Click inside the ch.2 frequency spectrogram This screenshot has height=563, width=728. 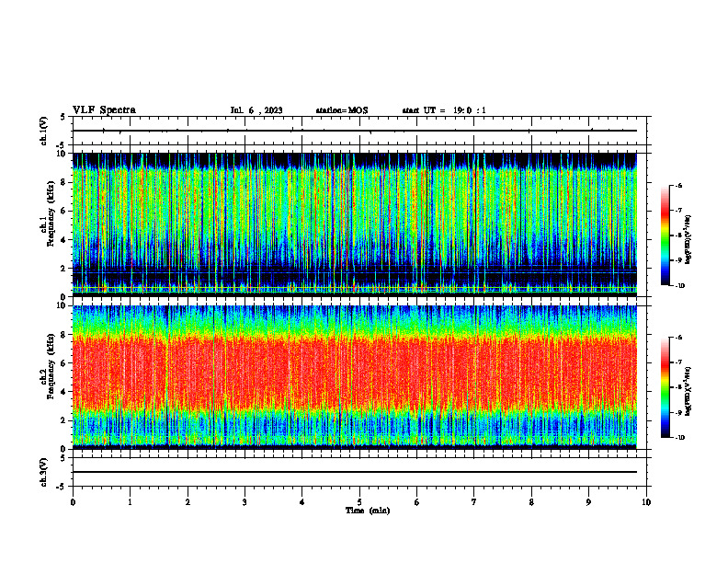(355, 377)
